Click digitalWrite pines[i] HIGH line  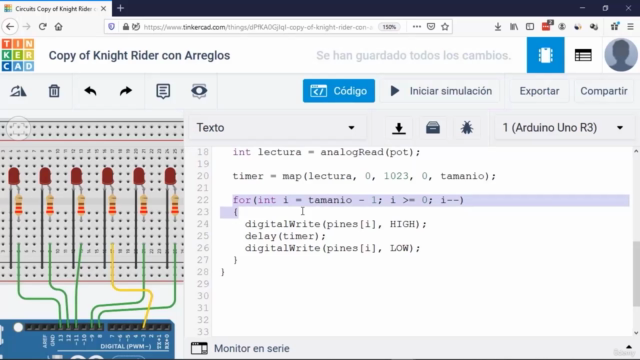pos(336,224)
